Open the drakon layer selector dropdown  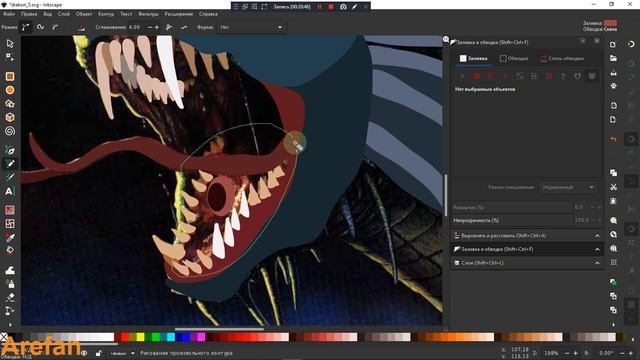(122, 353)
